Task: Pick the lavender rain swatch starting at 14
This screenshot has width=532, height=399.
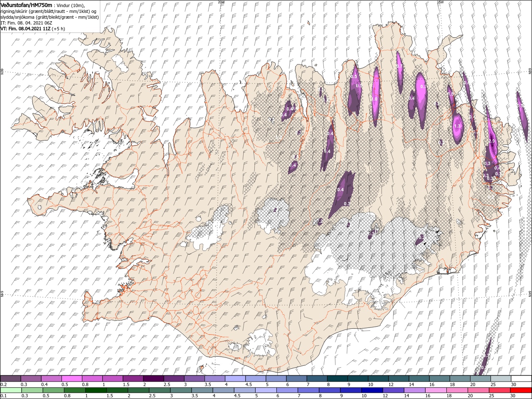Action: coord(415,390)
